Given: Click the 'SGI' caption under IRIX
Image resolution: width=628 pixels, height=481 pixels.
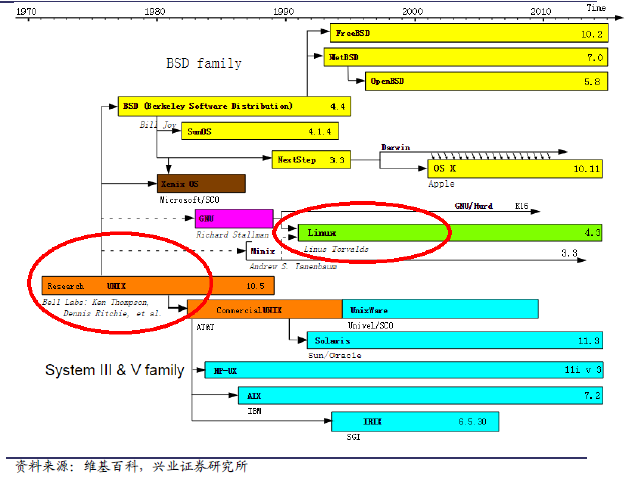Looking at the screenshot, I should pos(353,437).
